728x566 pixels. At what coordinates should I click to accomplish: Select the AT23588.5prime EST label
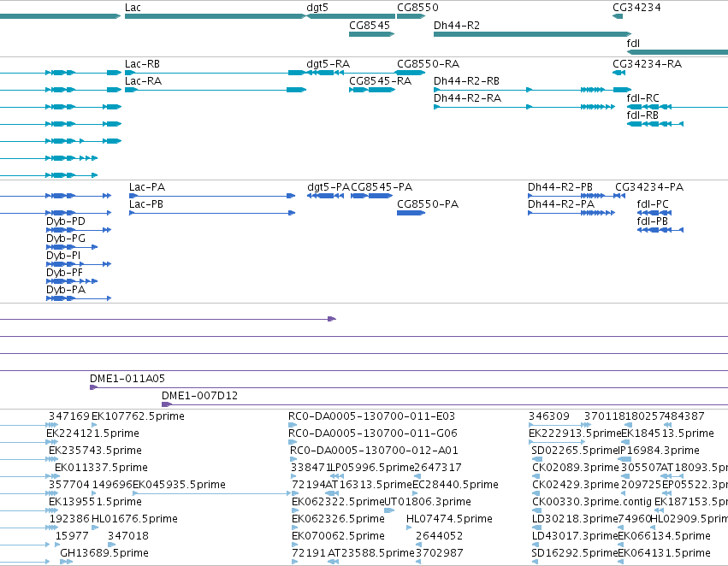point(371,553)
